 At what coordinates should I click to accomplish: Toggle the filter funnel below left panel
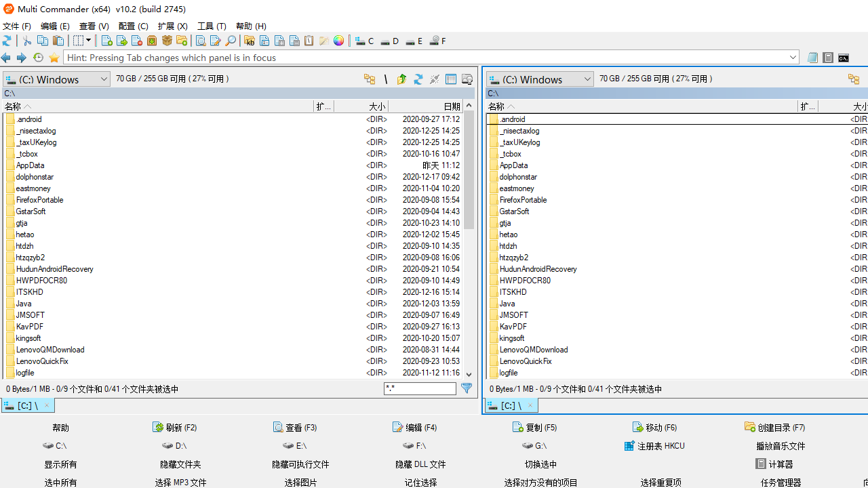pyautogui.click(x=466, y=388)
